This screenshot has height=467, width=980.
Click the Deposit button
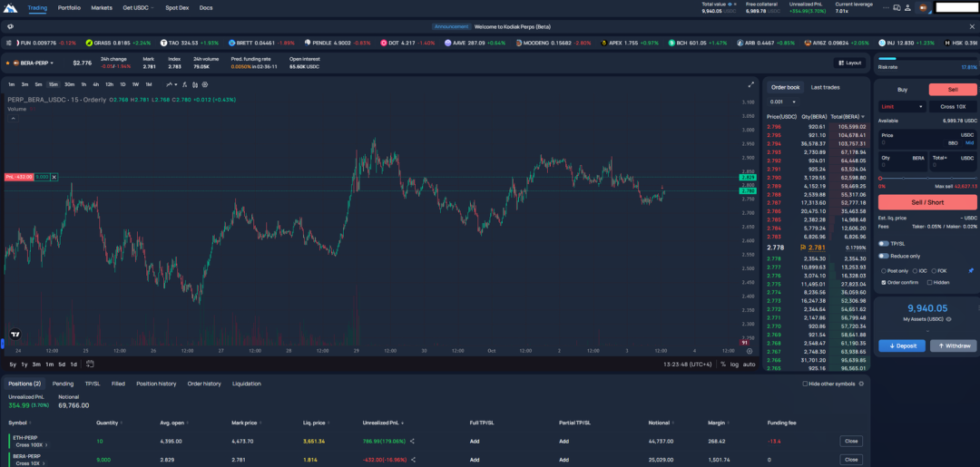(x=902, y=345)
